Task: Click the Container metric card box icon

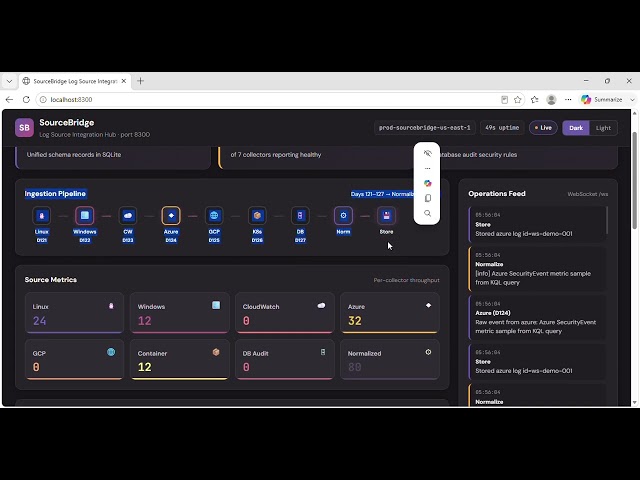Action: tap(216, 352)
